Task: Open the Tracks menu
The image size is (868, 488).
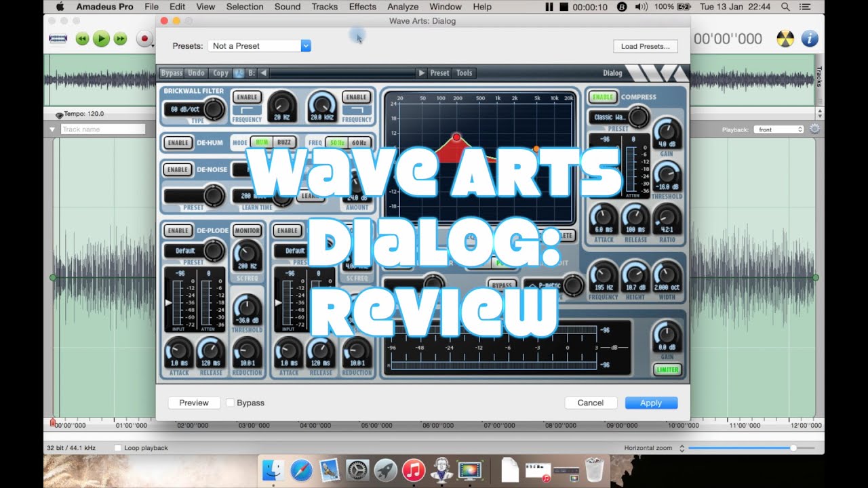Action: click(325, 7)
